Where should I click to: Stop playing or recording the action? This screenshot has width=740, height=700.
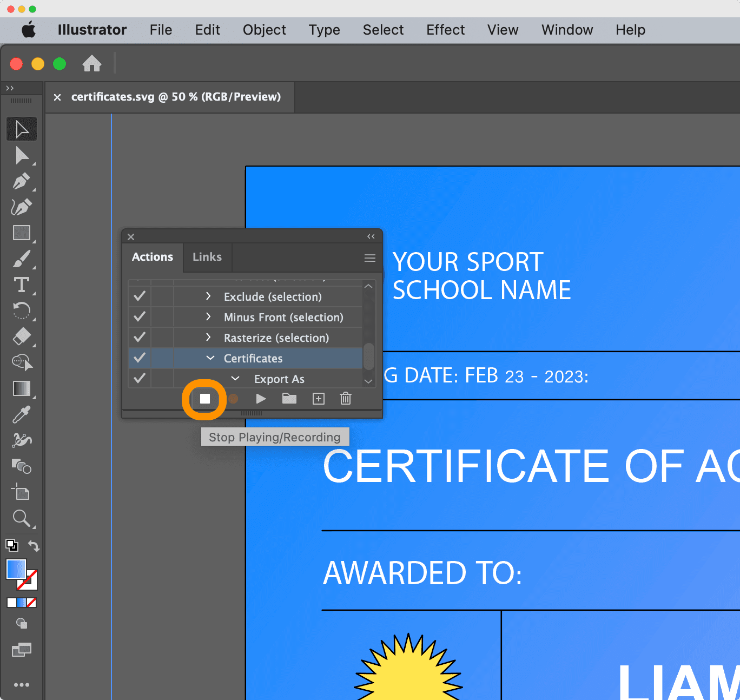tap(205, 399)
